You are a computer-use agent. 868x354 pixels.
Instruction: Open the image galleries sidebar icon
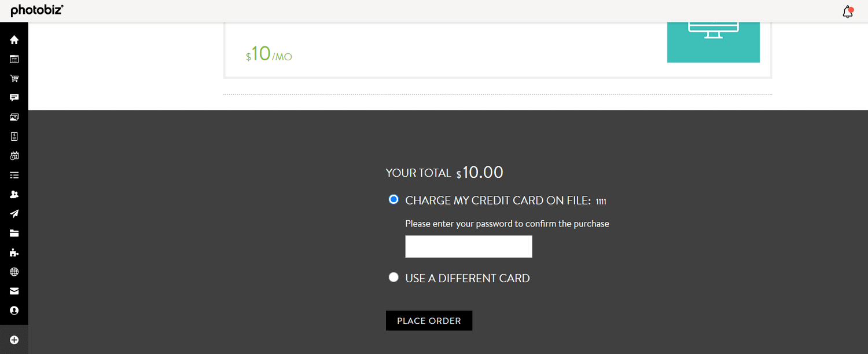click(x=14, y=117)
